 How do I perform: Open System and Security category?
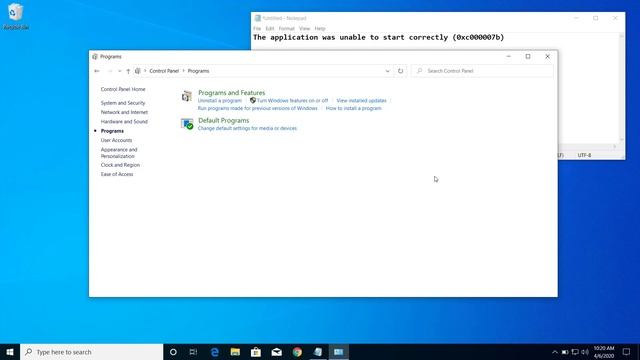[x=123, y=103]
